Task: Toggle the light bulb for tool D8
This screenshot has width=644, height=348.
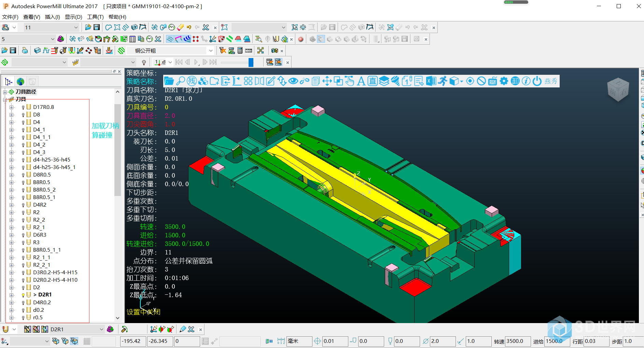Action: point(23,115)
